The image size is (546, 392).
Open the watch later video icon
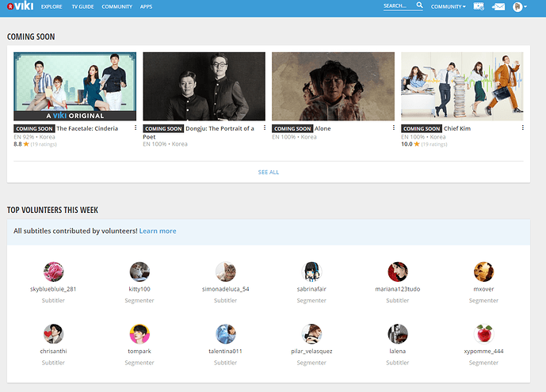tap(479, 6)
